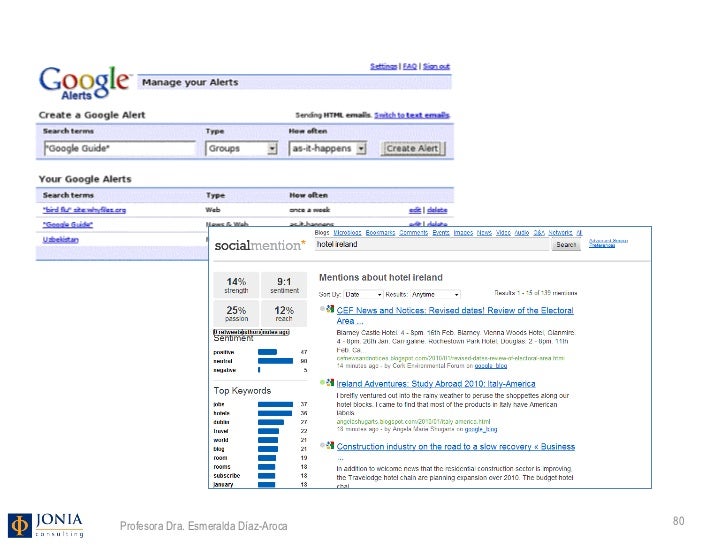Click the subscribe keyword label

[x=227, y=476]
